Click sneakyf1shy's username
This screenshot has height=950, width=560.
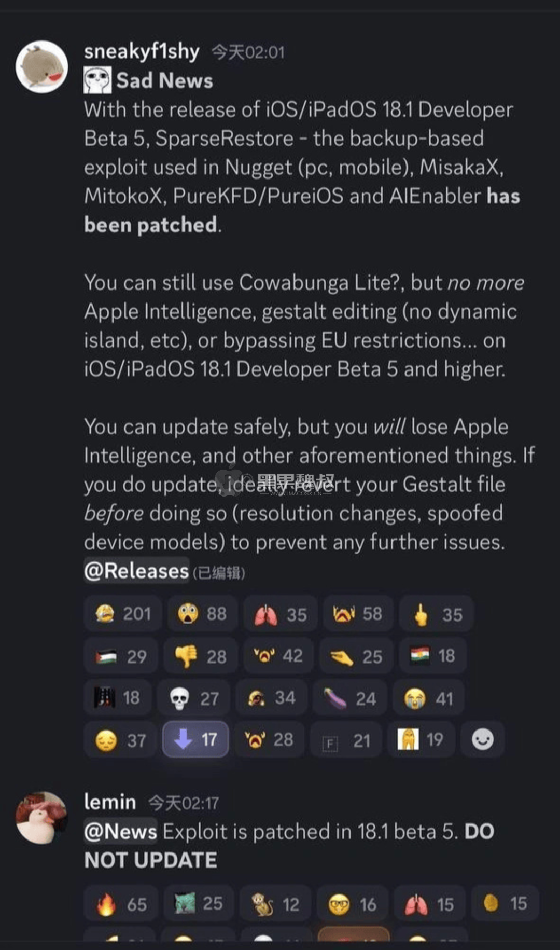pos(141,51)
